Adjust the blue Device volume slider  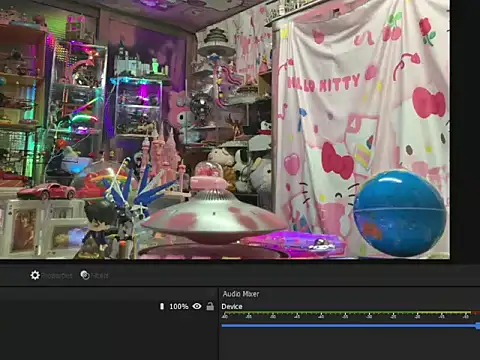tap(350, 325)
